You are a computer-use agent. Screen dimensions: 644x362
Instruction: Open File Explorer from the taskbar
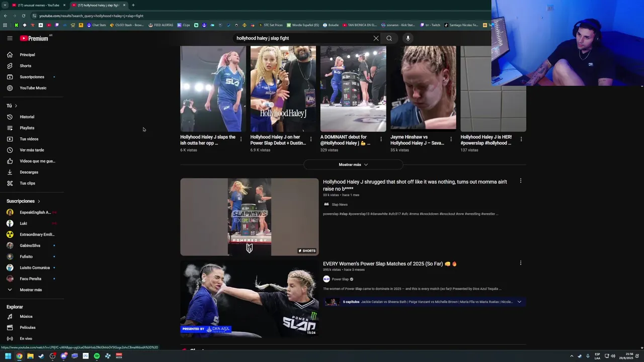[30, 356]
